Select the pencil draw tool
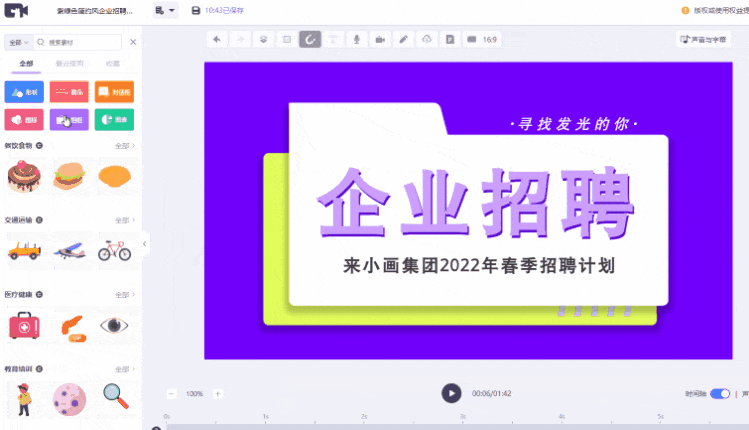 point(404,40)
